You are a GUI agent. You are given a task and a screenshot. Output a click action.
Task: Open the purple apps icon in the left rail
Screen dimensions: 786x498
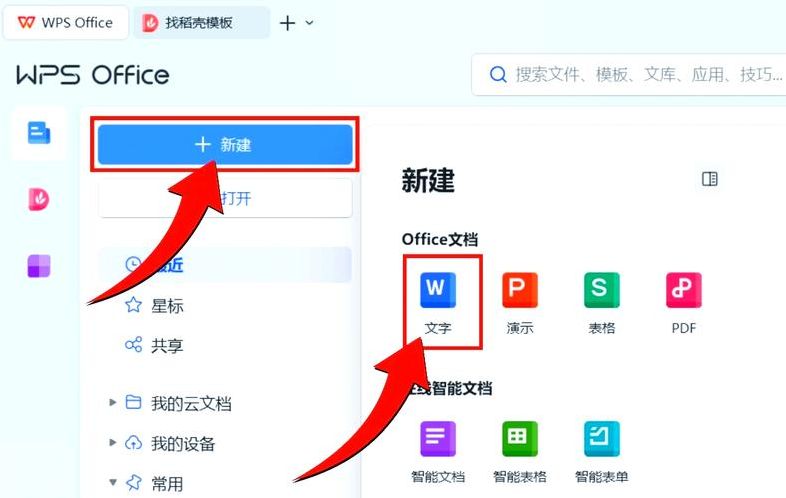point(39,266)
